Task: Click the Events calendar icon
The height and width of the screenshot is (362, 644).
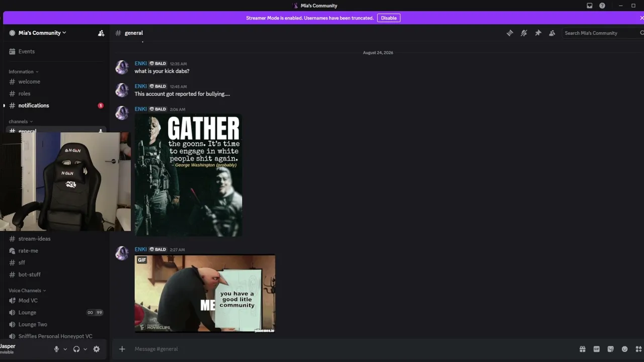Action: pos(12,51)
